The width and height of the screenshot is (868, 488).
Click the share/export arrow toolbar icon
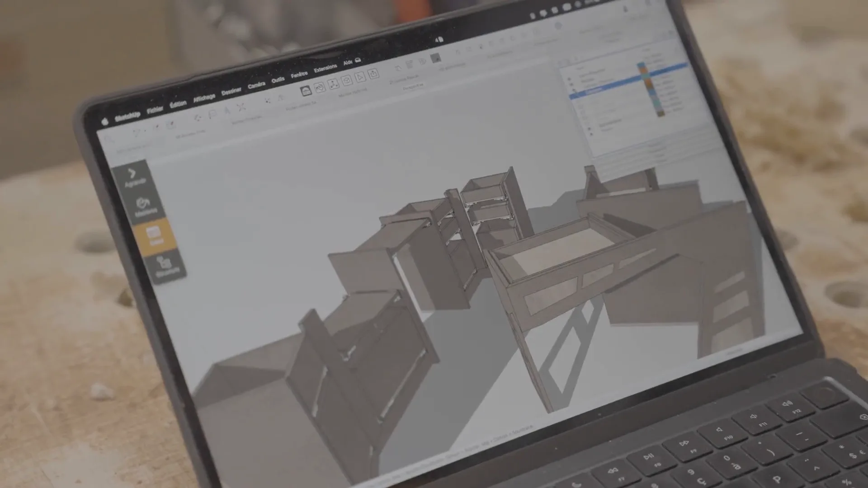[x=373, y=74]
